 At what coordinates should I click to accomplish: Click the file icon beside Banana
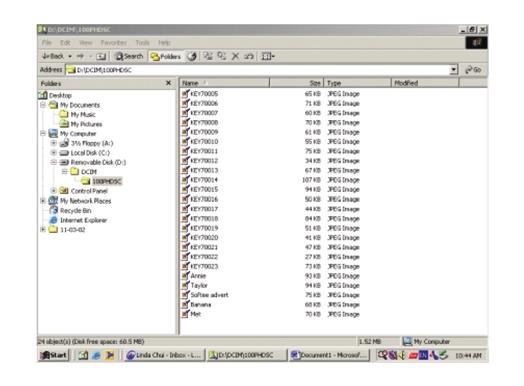pyautogui.click(x=185, y=304)
